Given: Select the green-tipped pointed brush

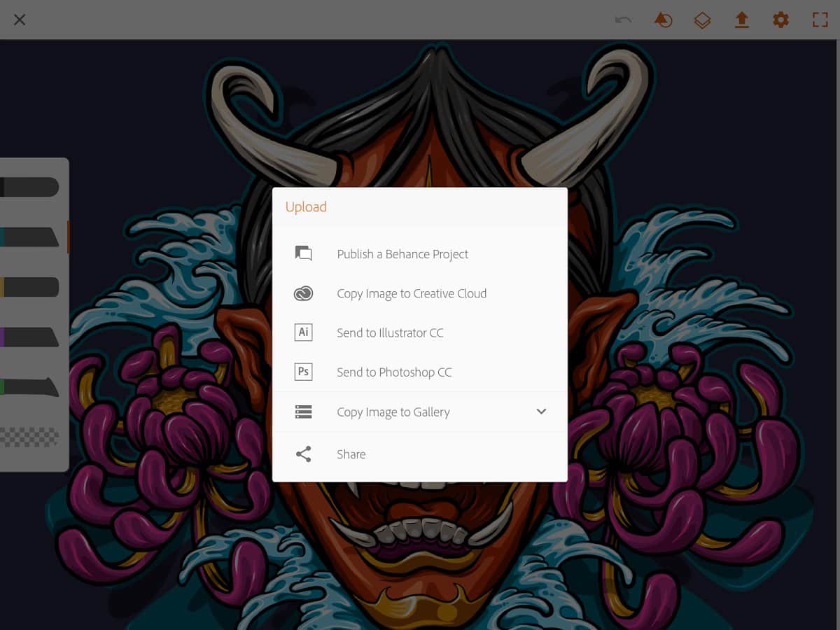Looking at the screenshot, I should pyautogui.click(x=29, y=386).
